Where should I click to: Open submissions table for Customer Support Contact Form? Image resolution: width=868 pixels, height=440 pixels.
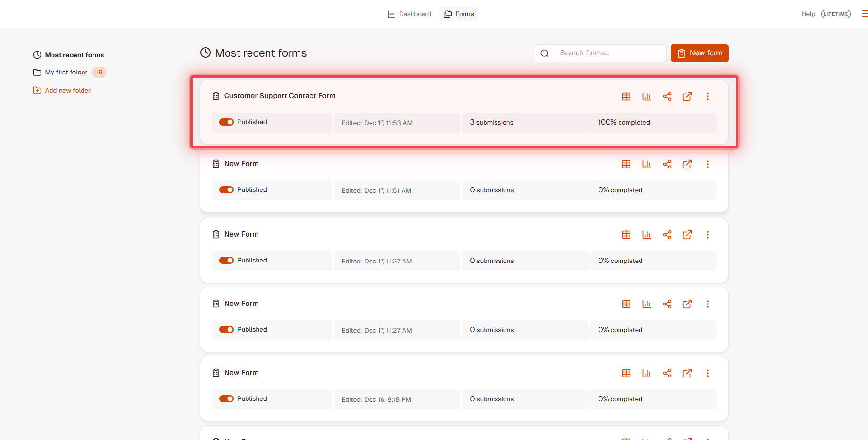tap(626, 96)
